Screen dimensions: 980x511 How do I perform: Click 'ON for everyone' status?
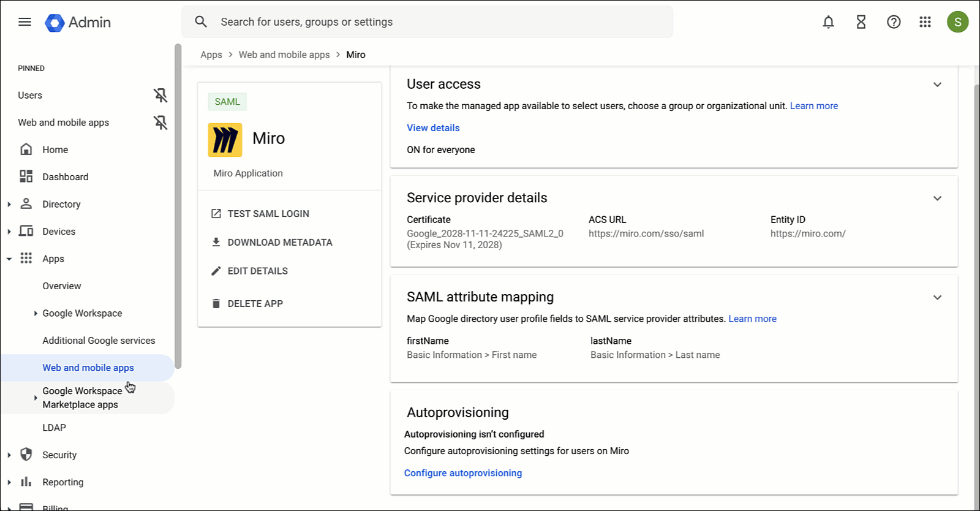coord(441,150)
